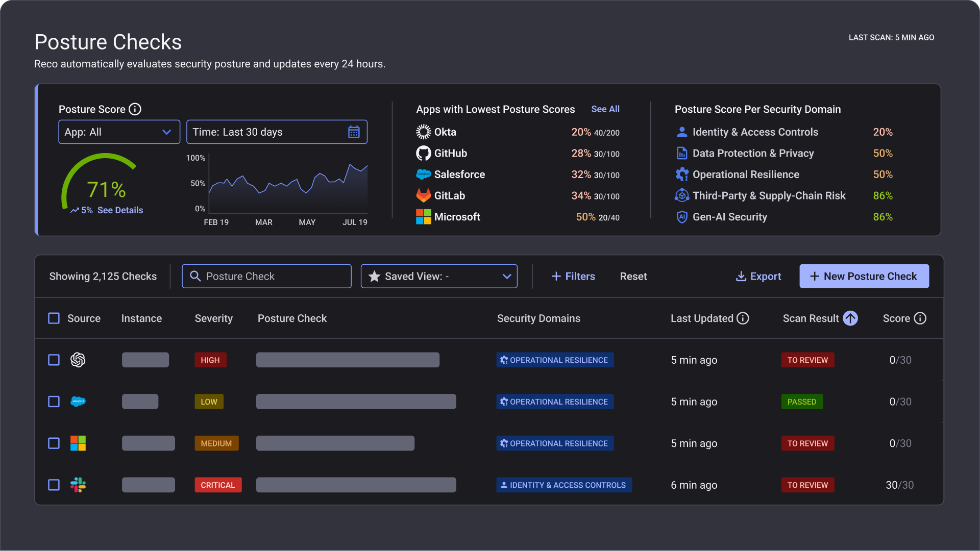Viewport: 980px width, 551px height.
Task: Click the Posture Check search field
Action: pos(266,276)
